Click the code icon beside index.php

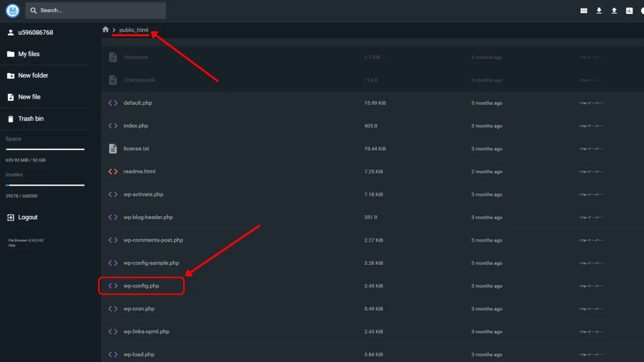coord(113,126)
